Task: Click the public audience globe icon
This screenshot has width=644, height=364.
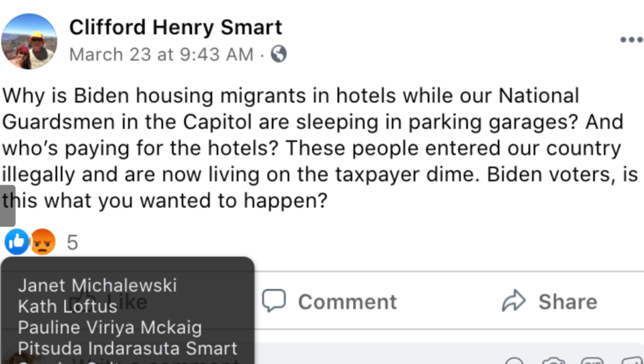Action: tap(278, 54)
